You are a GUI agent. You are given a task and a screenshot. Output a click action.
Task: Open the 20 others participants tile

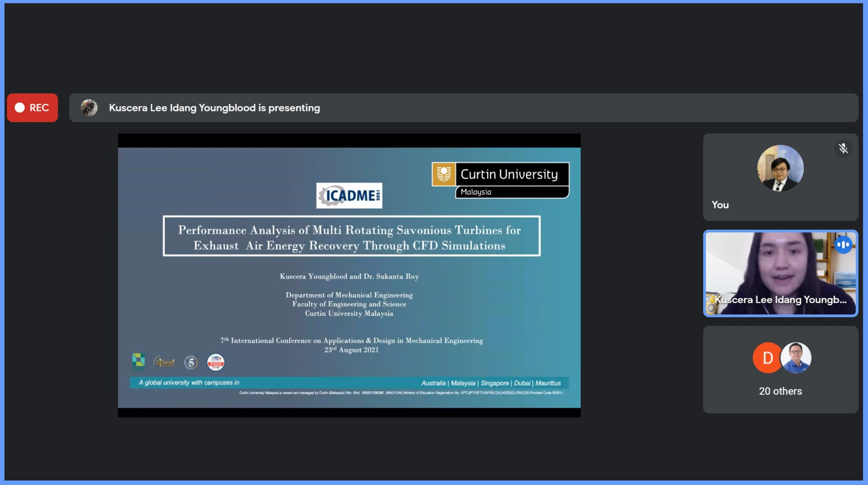780,391
